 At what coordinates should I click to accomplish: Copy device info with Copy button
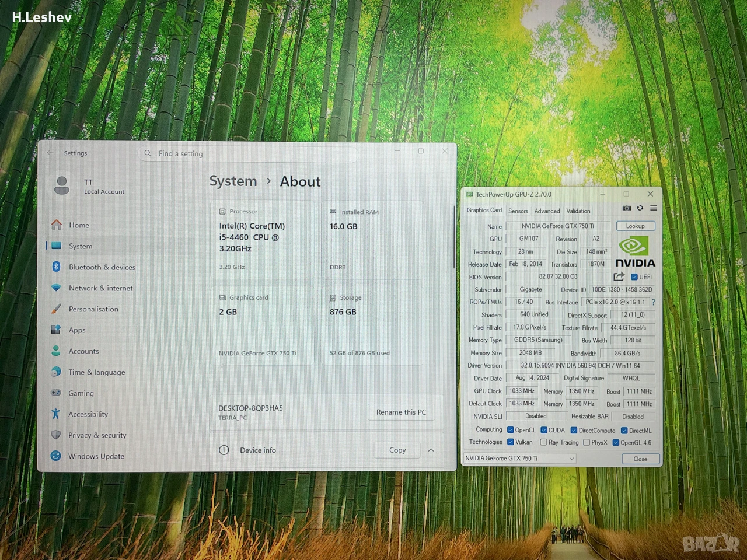(397, 450)
